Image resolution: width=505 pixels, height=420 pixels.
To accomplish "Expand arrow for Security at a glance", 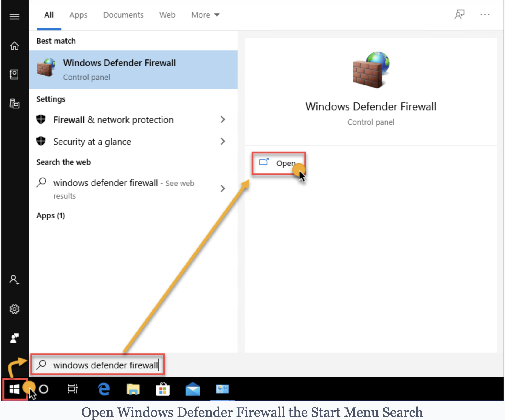I will tap(223, 141).
